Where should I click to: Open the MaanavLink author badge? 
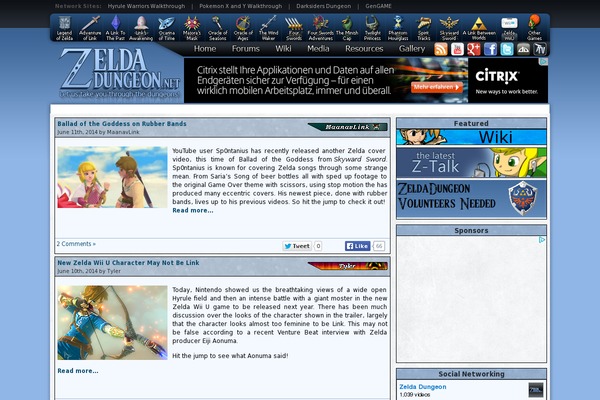tap(348, 127)
